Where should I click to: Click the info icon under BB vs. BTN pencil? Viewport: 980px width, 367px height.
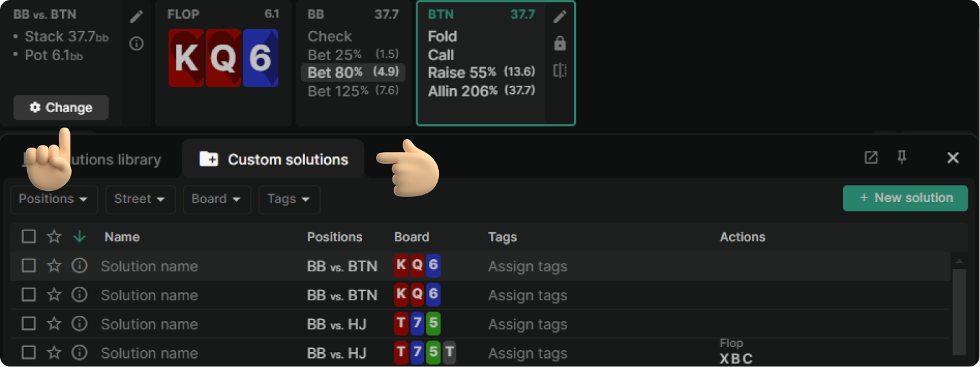coord(136,43)
